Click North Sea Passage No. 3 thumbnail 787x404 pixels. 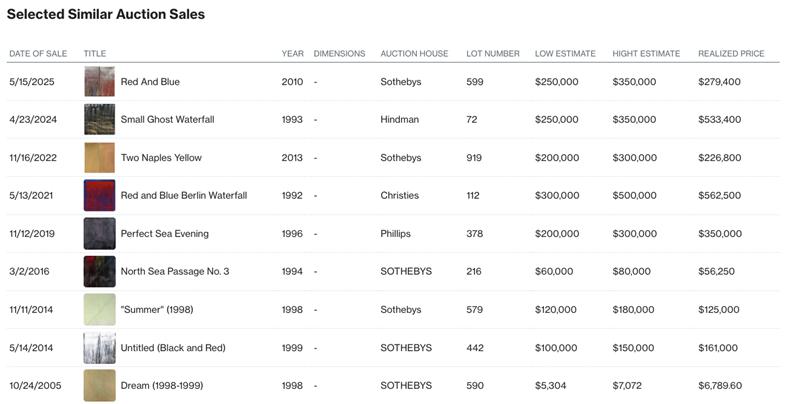pos(99,272)
